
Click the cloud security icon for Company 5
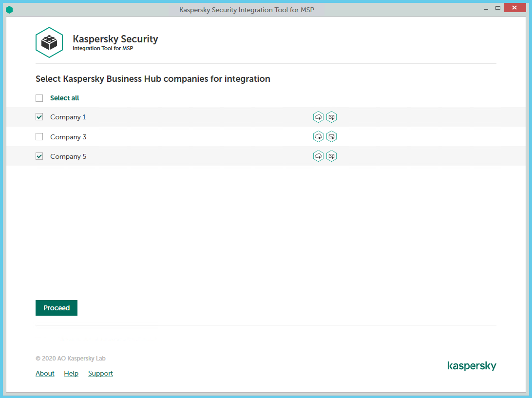click(318, 156)
